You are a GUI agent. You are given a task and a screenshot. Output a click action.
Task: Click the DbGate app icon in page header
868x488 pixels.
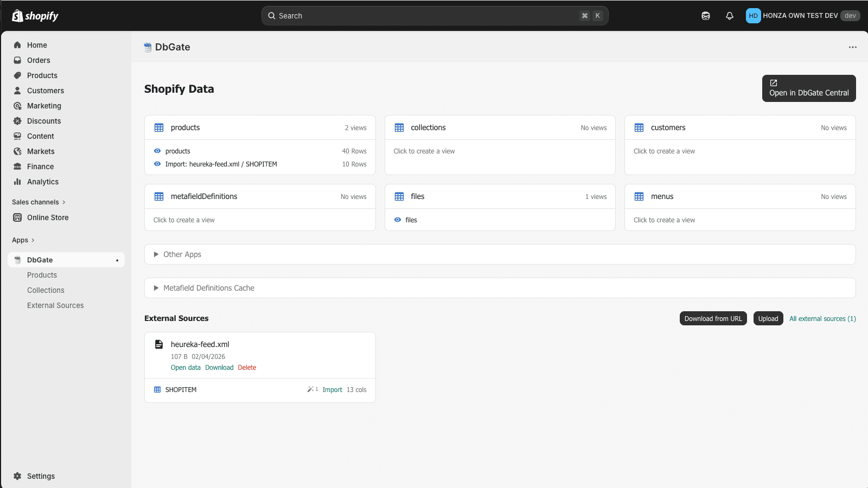tap(148, 47)
